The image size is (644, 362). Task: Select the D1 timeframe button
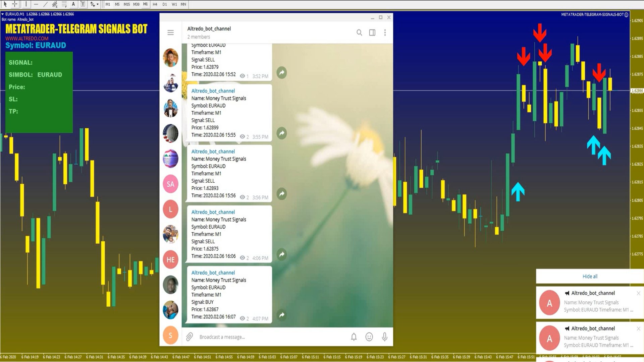click(165, 4)
